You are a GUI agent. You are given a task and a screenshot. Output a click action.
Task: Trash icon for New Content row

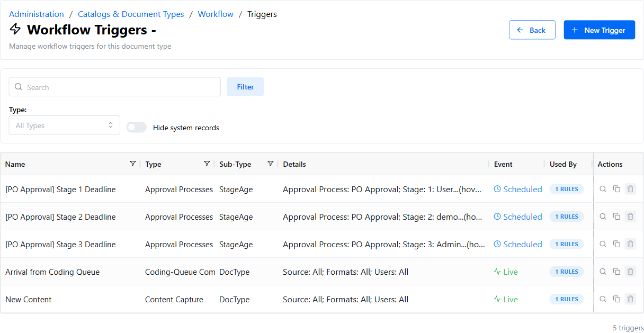pos(630,299)
